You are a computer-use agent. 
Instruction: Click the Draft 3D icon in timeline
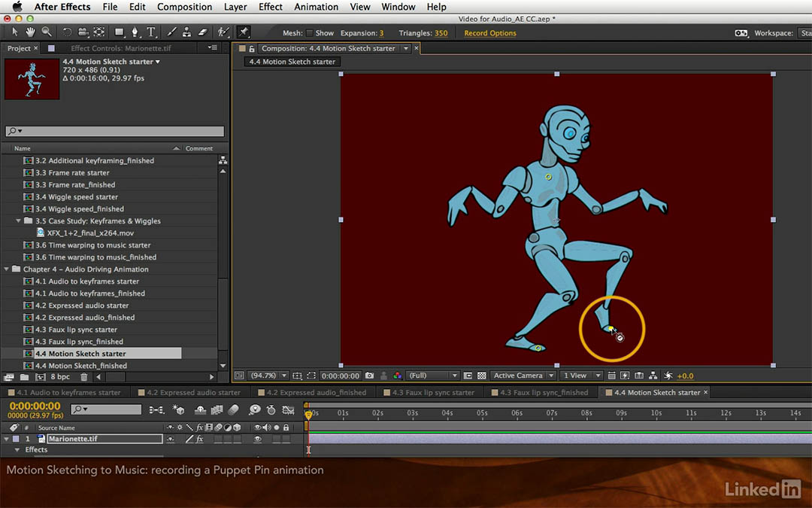[179, 409]
